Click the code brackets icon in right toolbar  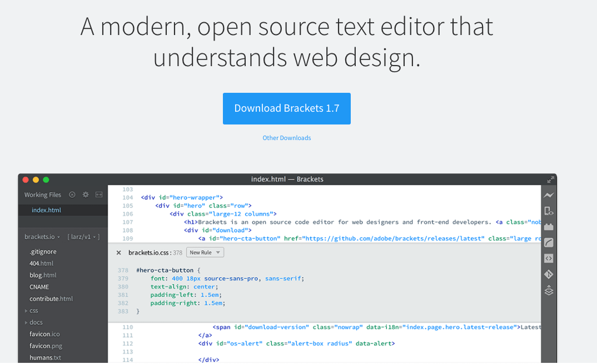[x=549, y=258]
